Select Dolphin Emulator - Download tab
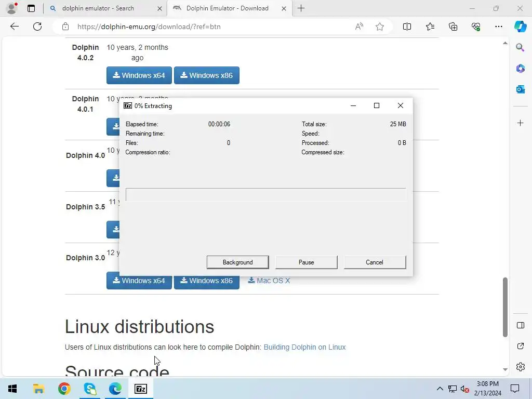Screen dimensions: 532x399 point(228,8)
